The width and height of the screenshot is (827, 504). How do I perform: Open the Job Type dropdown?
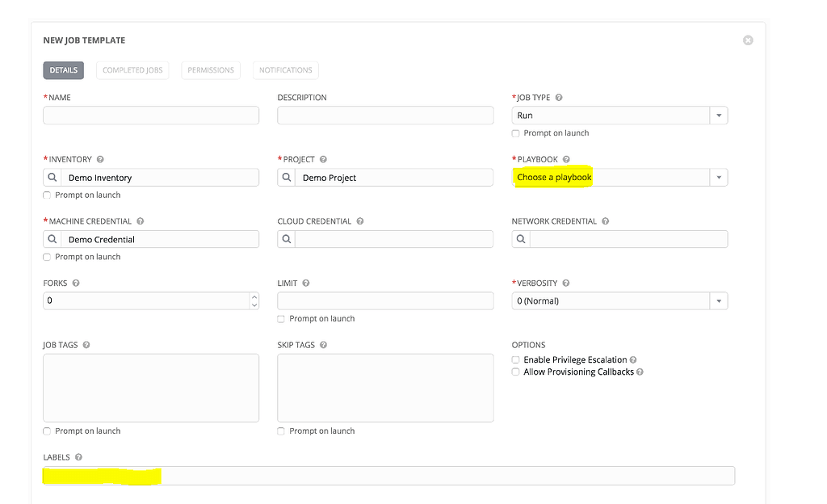[x=719, y=115]
